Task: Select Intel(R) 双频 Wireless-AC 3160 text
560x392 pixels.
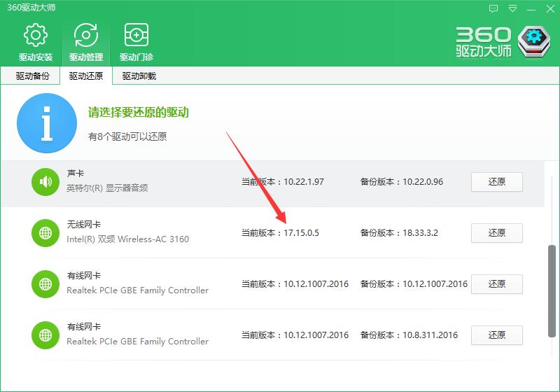Action: click(x=128, y=239)
